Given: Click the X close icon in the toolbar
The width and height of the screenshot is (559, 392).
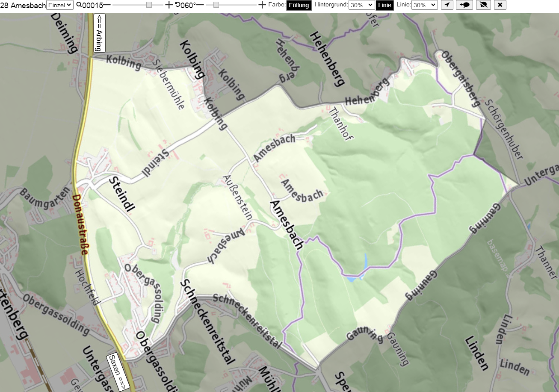Looking at the screenshot, I should (500, 5).
